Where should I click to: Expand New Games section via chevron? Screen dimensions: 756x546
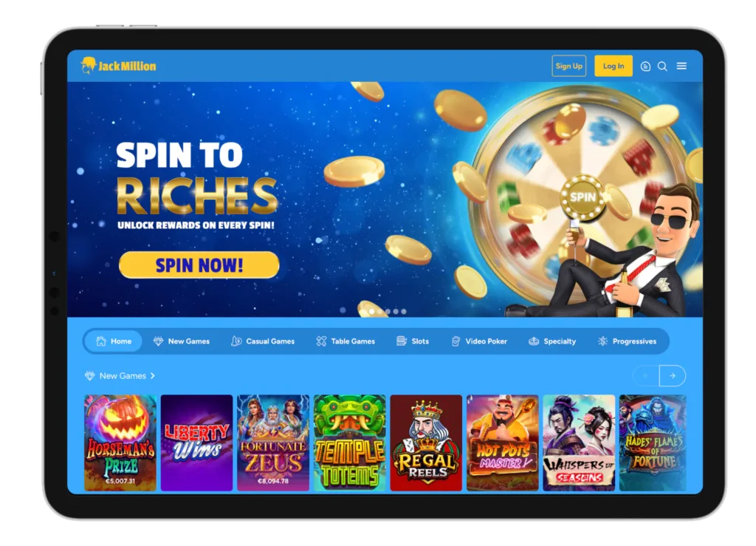[153, 376]
